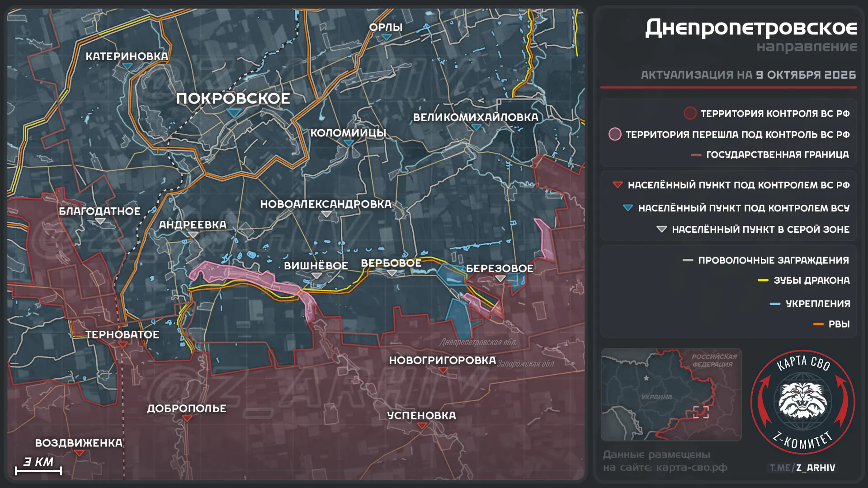Click the Орлы settlement marker

tap(387, 38)
